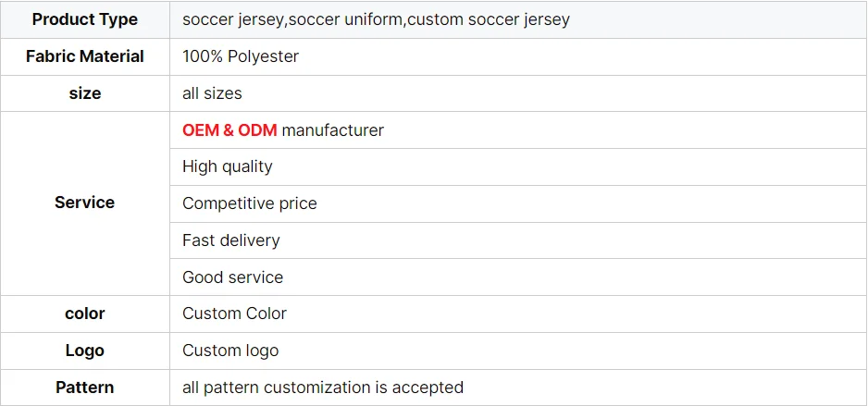Click the color row label

click(x=84, y=314)
